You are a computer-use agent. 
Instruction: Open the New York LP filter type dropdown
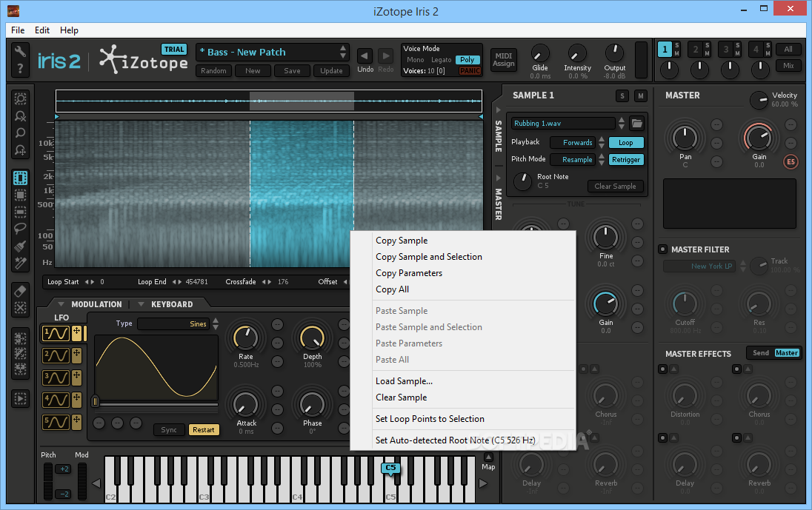pyautogui.click(x=699, y=266)
